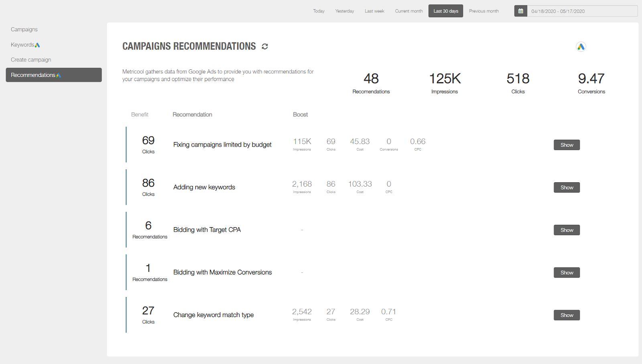Image resolution: width=642 pixels, height=364 pixels.
Task: Click the Google Ads icon beside Recommendations
Action: pos(59,75)
